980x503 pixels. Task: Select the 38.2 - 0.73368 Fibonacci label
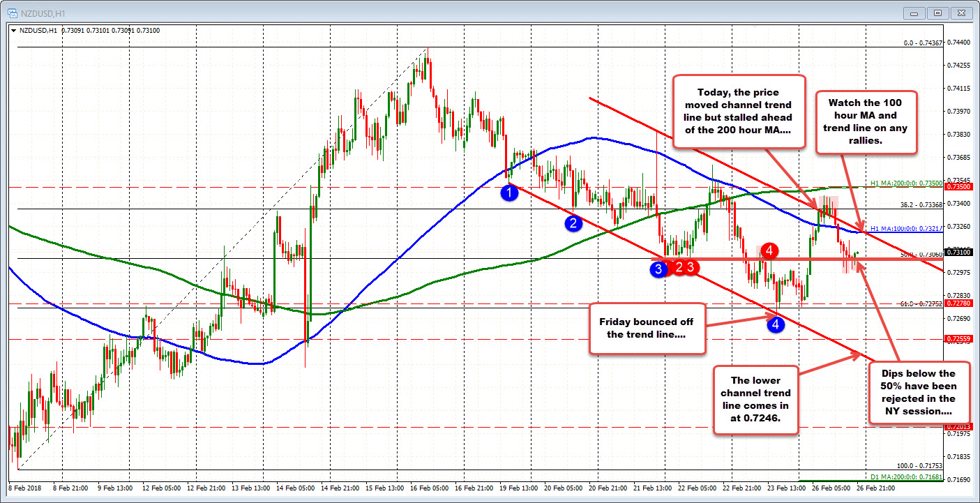(921, 204)
